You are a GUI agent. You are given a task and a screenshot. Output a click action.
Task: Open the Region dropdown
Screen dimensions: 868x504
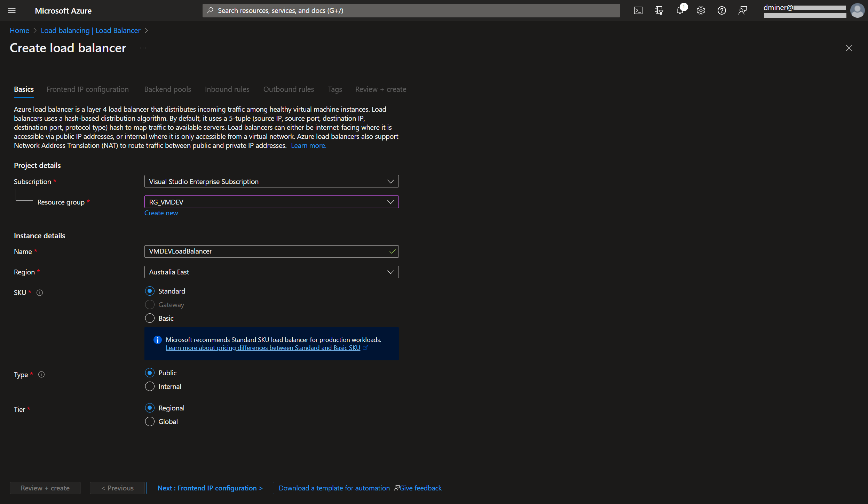pyautogui.click(x=271, y=272)
